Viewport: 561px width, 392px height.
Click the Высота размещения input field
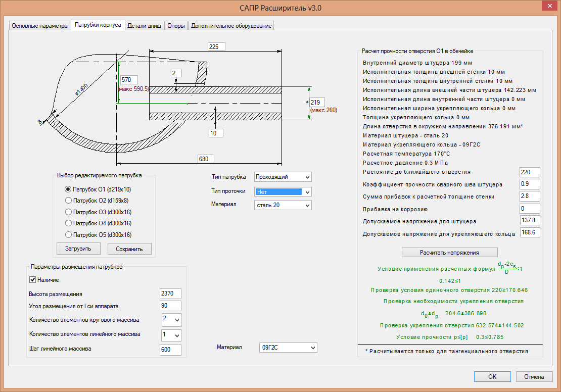point(170,294)
